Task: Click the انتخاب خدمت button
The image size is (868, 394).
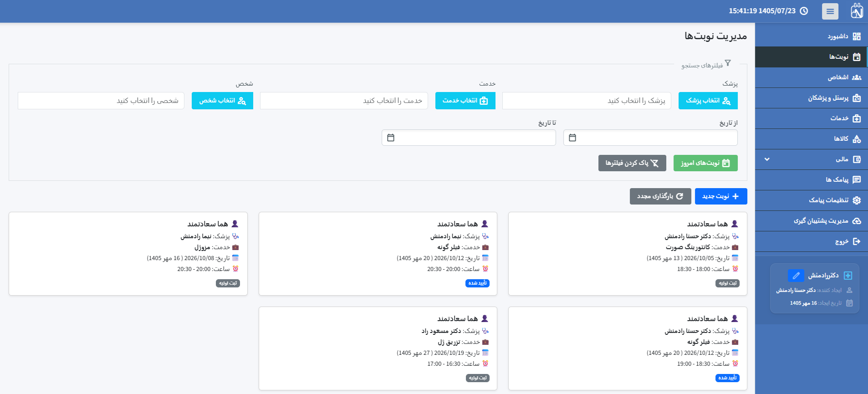Action: tap(465, 101)
